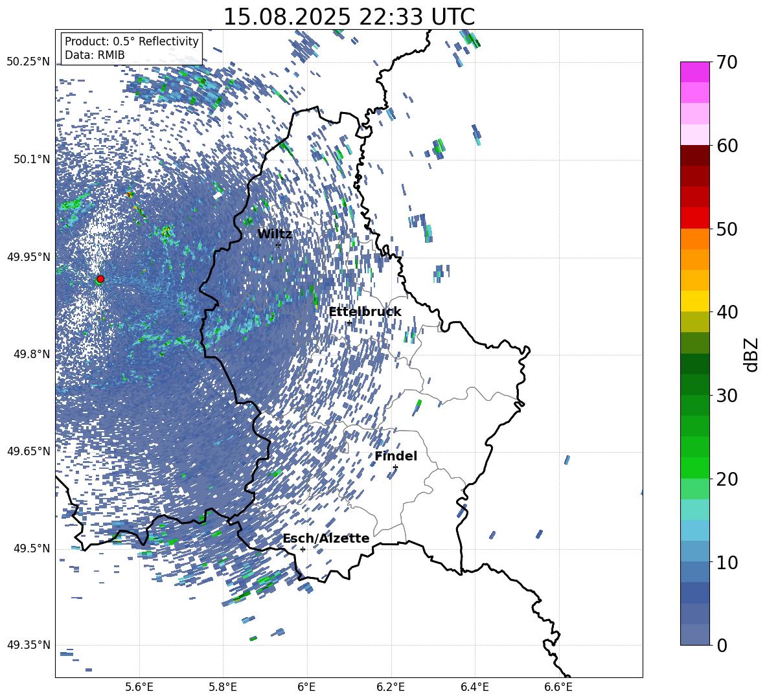This screenshot has width=767, height=700.
Task: Click the colorbar tick value 30
Action: pos(727,396)
